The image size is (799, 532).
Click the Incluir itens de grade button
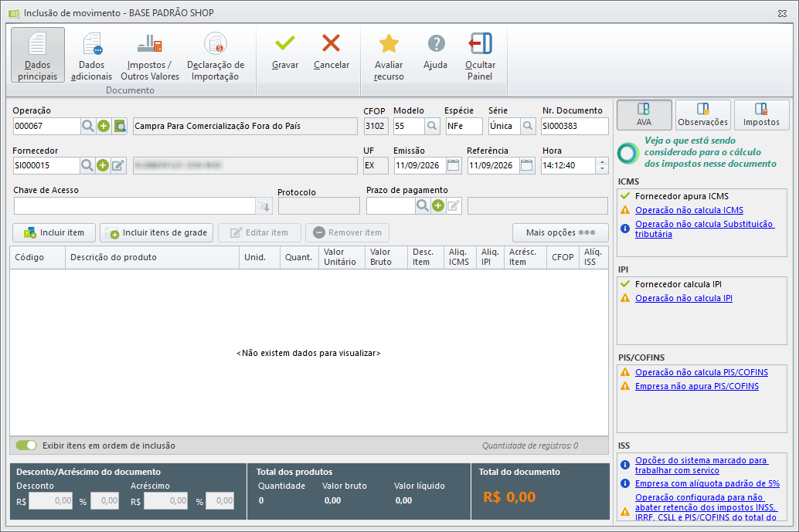pyautogui.click(x=156, y=232)
